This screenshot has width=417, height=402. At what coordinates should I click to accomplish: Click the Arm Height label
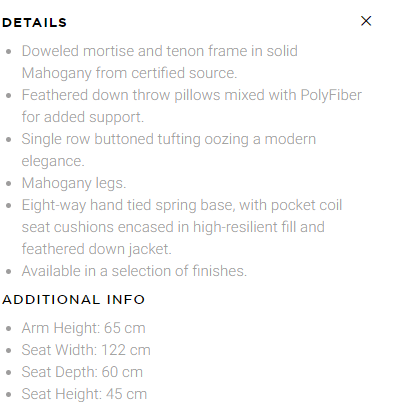pyautogui.click(x=61, y=328)
